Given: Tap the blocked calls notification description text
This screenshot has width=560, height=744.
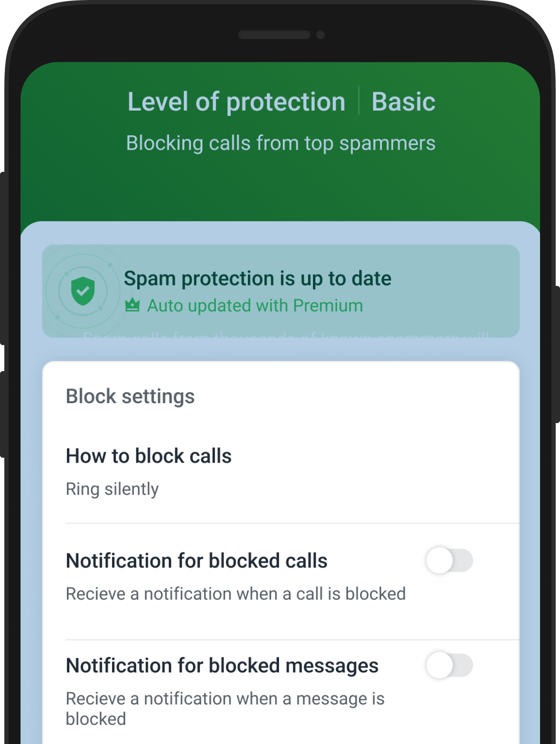Looking at the screenshot, I should coord(236,594).
